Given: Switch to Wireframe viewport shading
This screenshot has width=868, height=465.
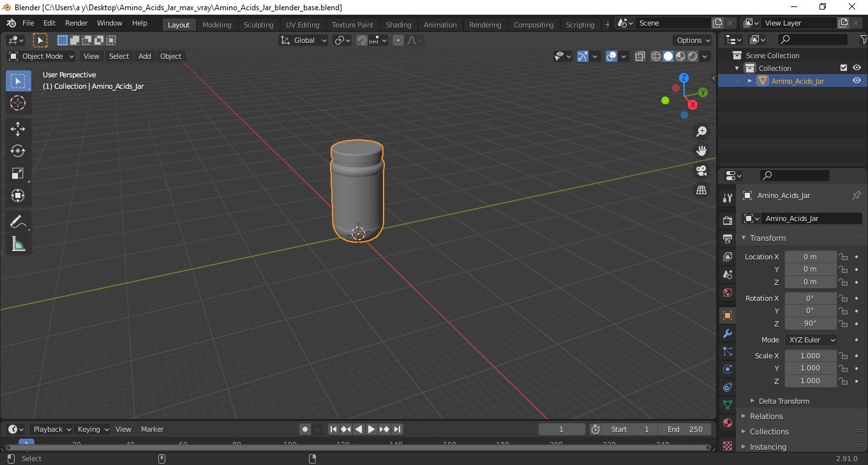Looking at the screenshot, I should point(656,56).
